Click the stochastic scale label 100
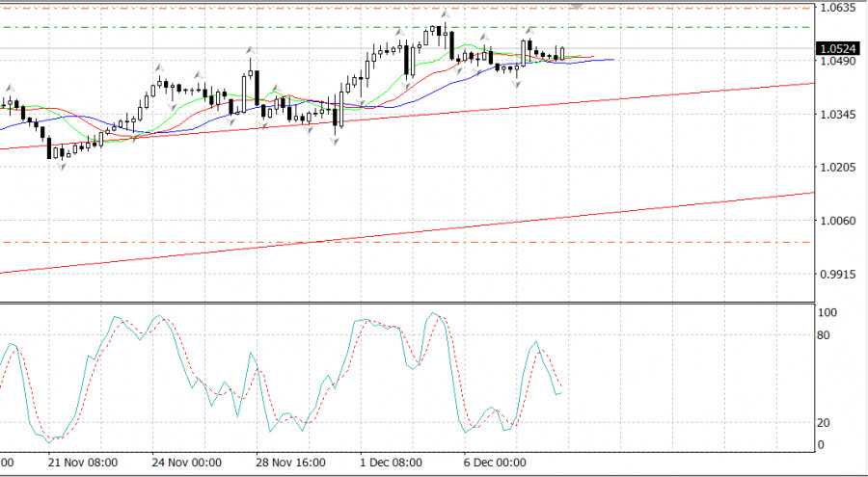The image size is (868, 477). tap(827, 313)
